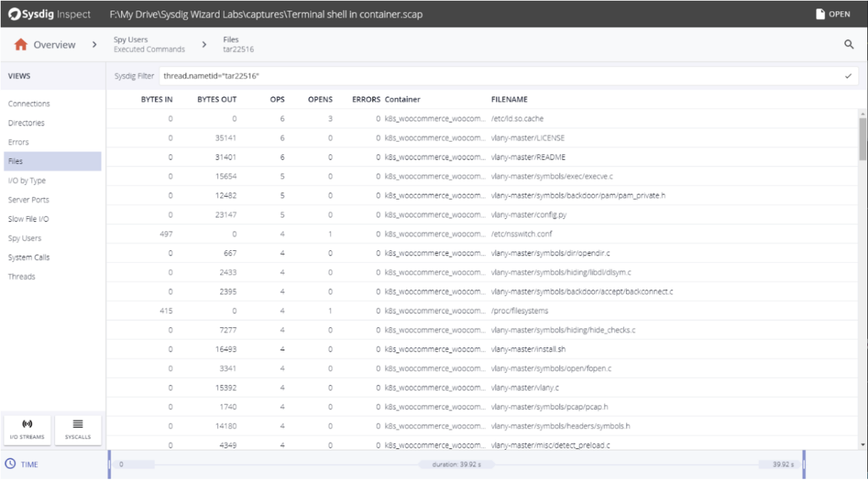
Task: Open the System Calls view
Action: (x=29, y=257)
